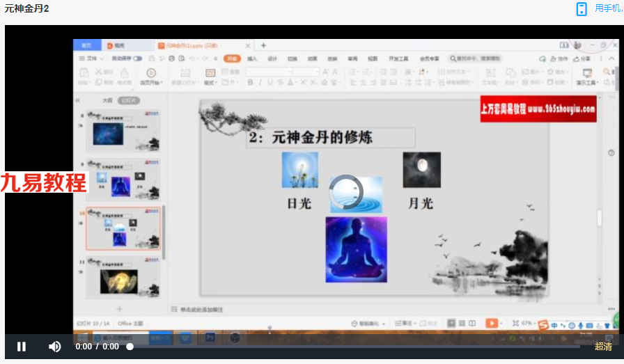Select the golden glow slide thumbnail
This screenshot has width=624, height=364.
tap(123, 277)
